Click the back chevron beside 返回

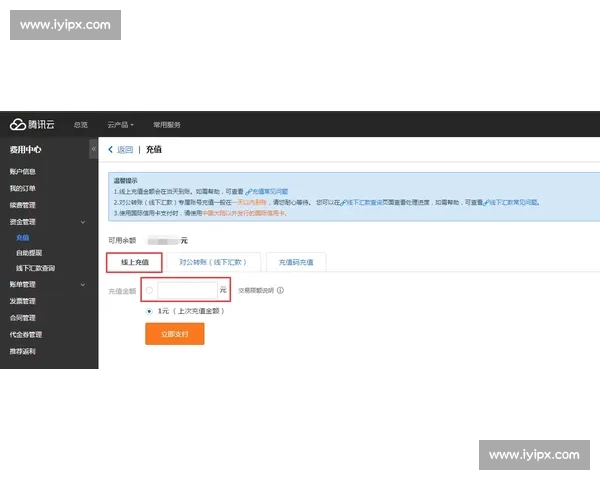(111, 149)
